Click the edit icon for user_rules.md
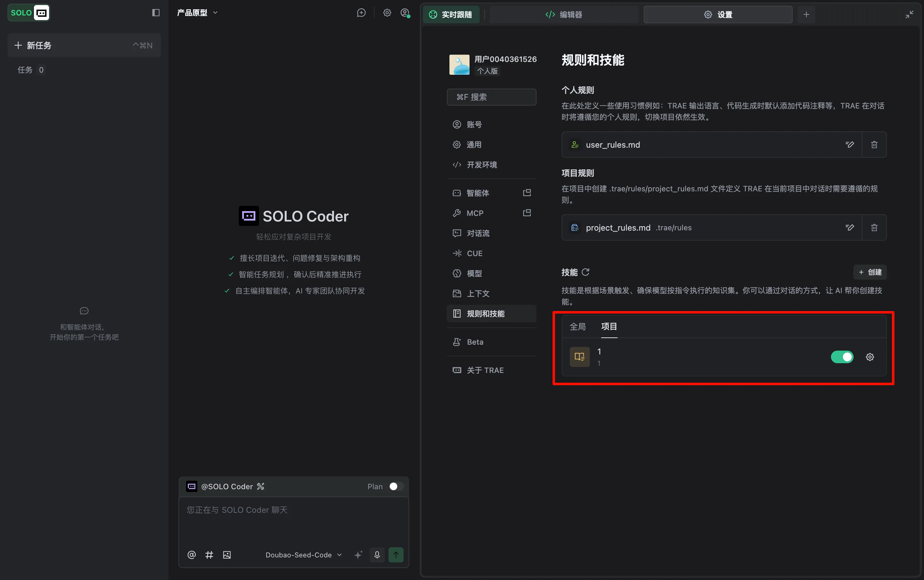 (x=850, y=145)
